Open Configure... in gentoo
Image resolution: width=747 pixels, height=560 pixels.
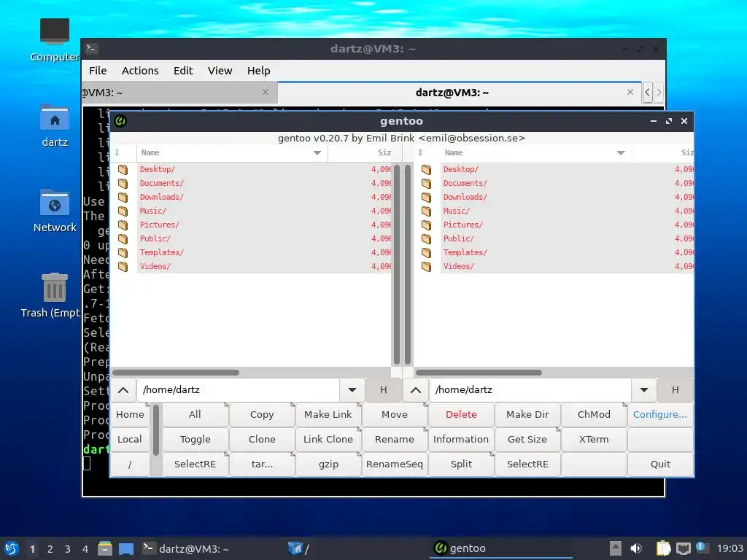(659, 415)
